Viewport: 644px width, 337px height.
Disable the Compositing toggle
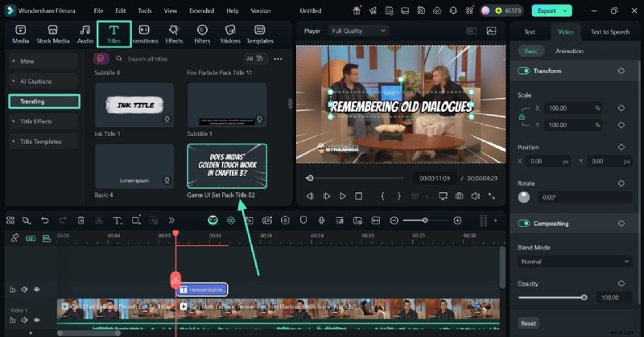coord(524,224)
